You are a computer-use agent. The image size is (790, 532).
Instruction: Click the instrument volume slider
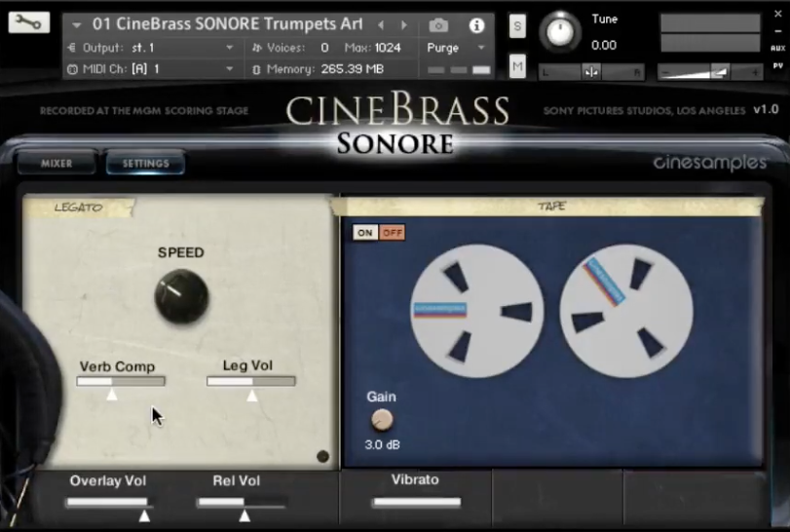tap(709, 72)
